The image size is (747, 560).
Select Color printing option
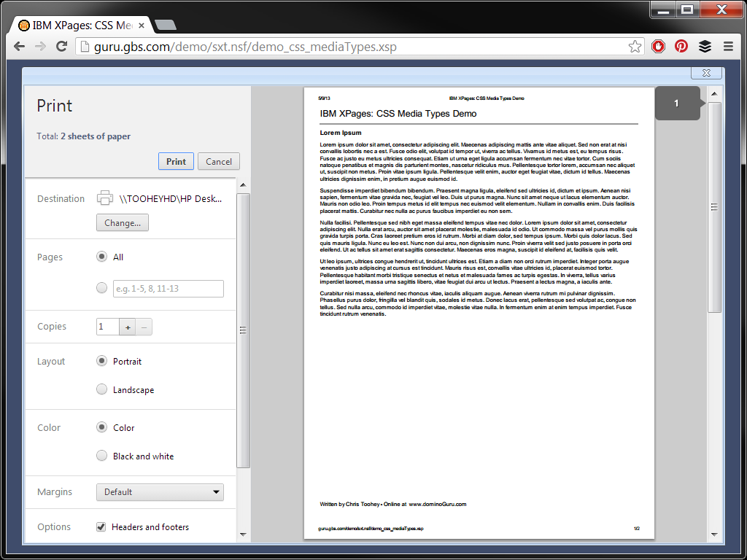101,427
